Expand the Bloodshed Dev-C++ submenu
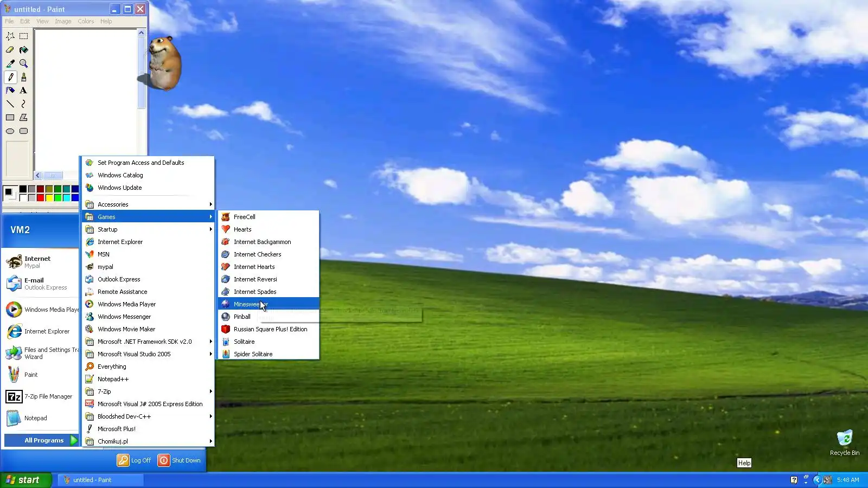This screenshot has width=868, height=488. click(x=148, y=416)
